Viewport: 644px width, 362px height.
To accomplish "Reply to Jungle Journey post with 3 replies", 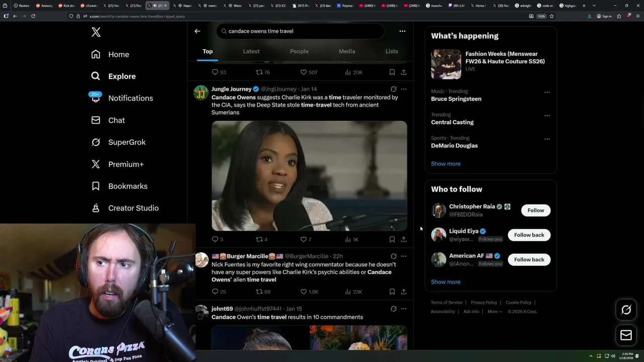I will (217, 239).
